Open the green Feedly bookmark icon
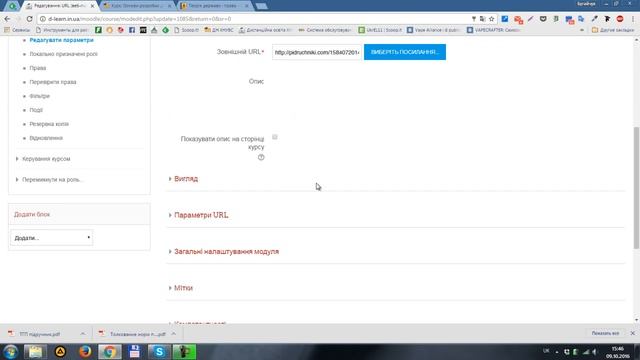 tap(165, 30)
